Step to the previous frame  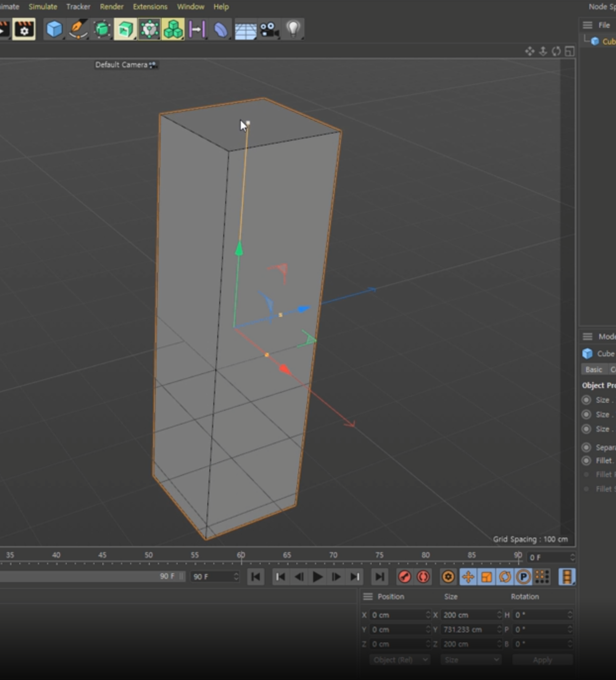tap(299, 577)
